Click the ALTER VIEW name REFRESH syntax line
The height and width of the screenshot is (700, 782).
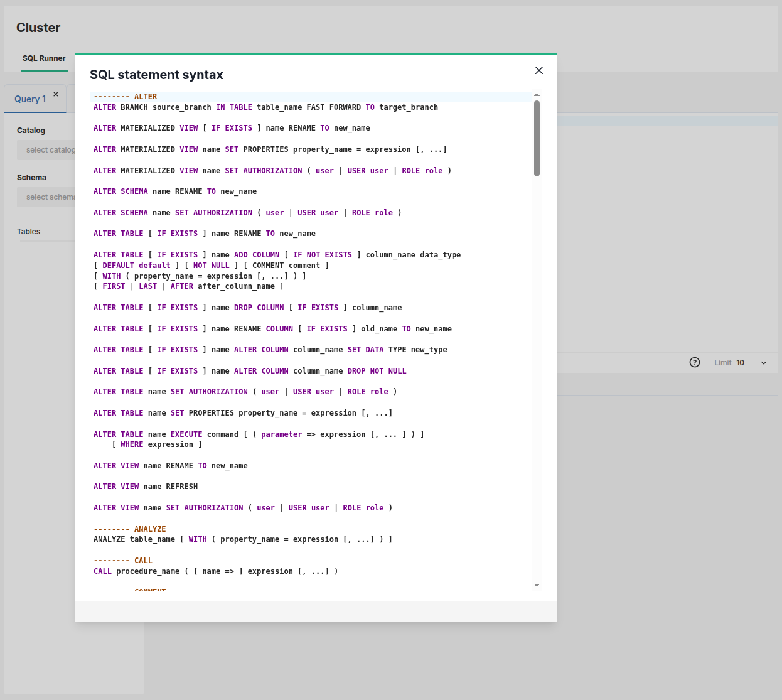click(x=146, y=486)
